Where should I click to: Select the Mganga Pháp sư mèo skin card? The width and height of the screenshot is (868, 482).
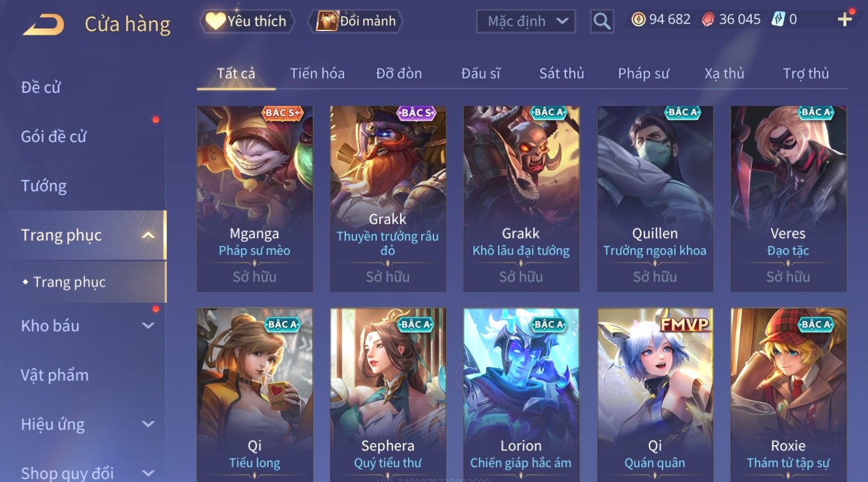click(x=255, y=199)
